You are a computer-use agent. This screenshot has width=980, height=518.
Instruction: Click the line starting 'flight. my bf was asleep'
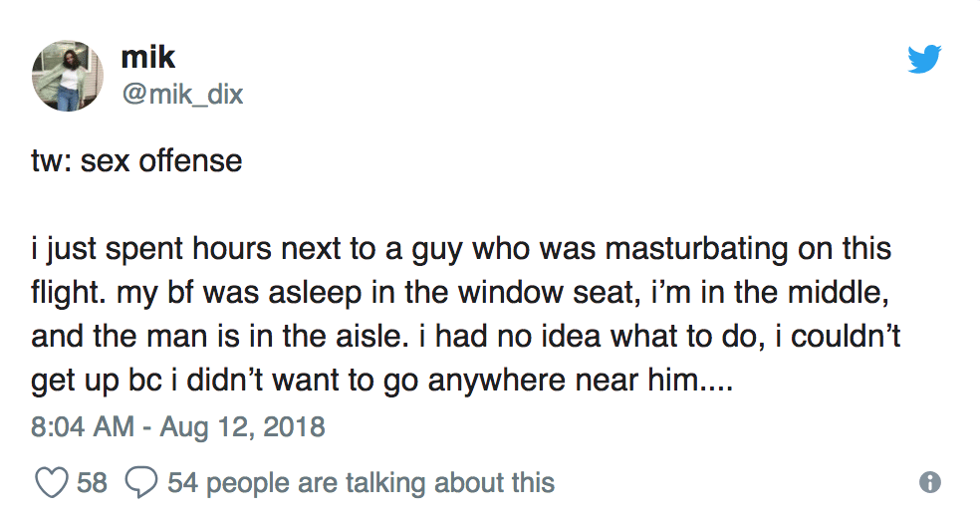click(460, 293)
